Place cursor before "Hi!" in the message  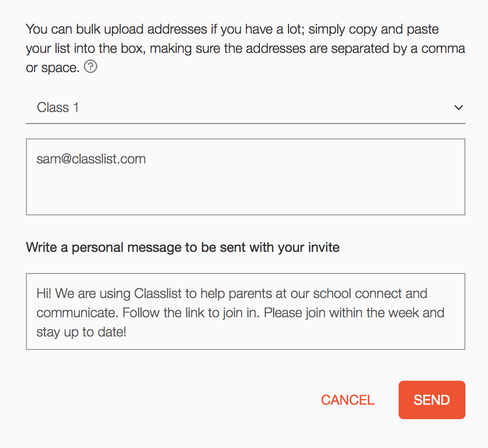coord(37,294)
